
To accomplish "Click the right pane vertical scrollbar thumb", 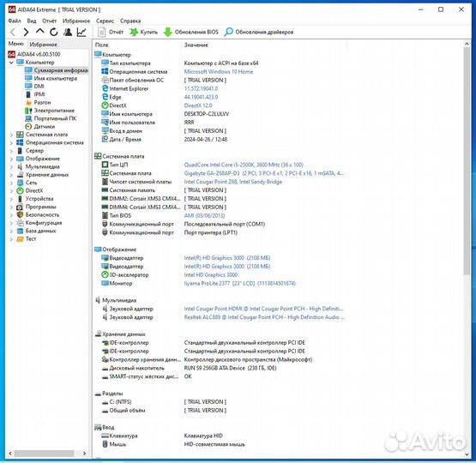I will (467, 161).
